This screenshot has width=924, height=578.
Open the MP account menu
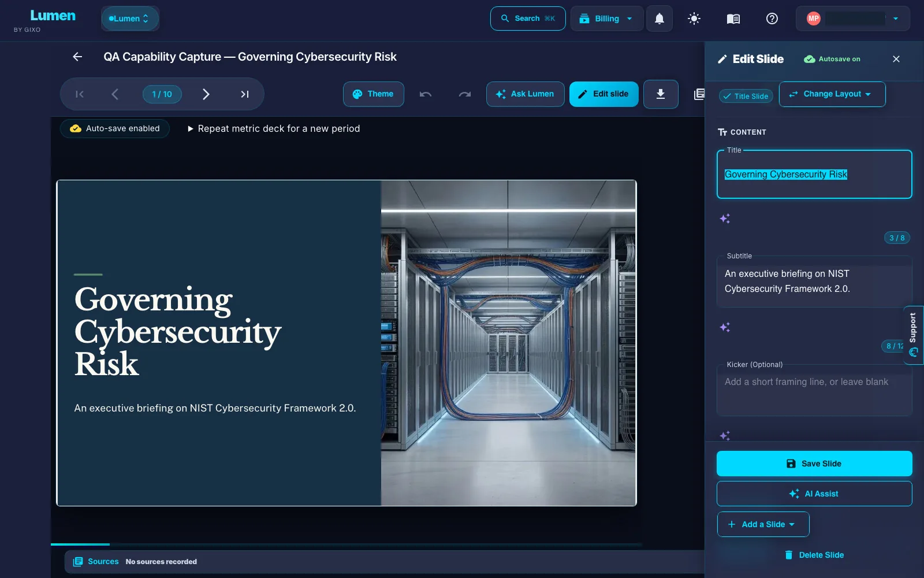pos(853,18)
